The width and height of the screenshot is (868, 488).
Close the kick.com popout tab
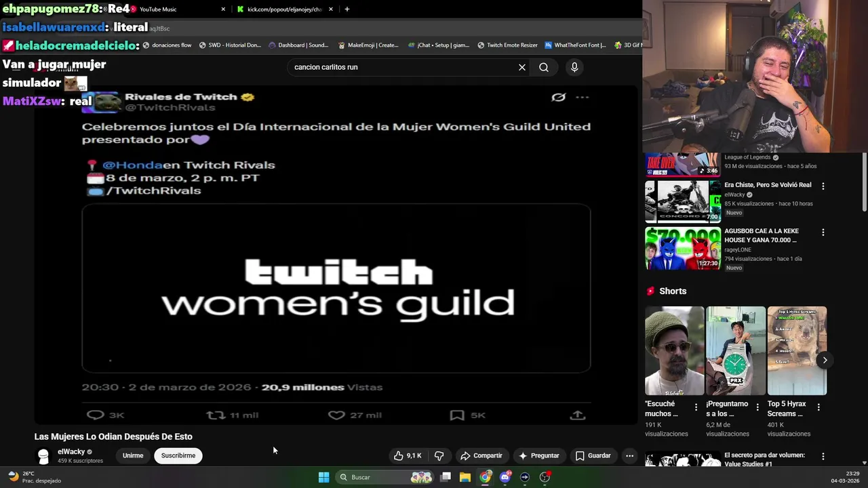331,9
